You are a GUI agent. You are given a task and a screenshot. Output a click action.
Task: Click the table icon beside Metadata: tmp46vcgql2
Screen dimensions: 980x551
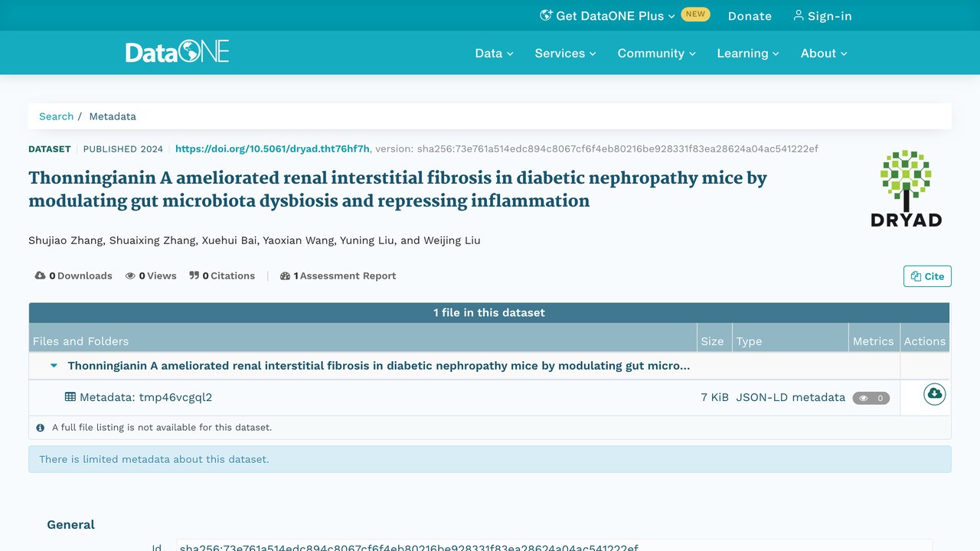point(70,397)
